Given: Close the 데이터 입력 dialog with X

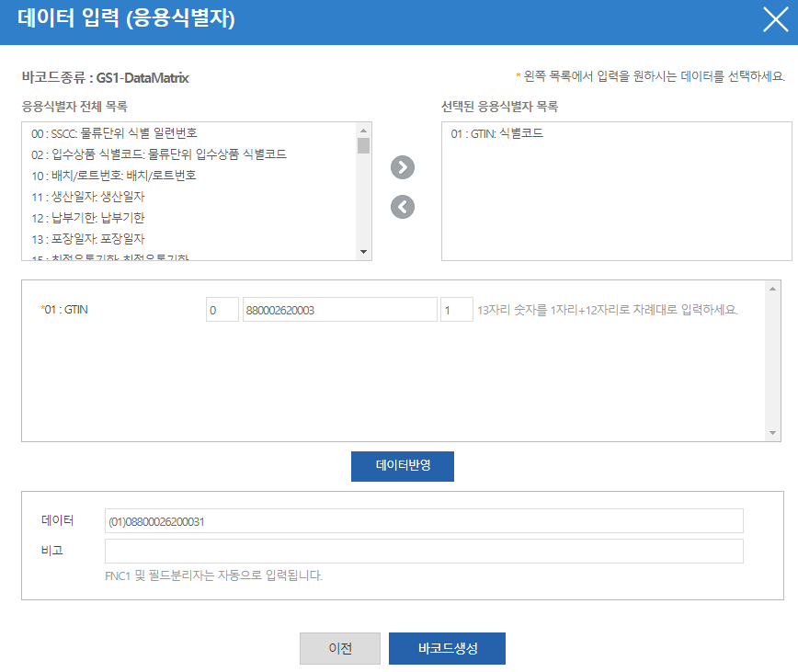Looking at the screenshot, I should point(776,20).
